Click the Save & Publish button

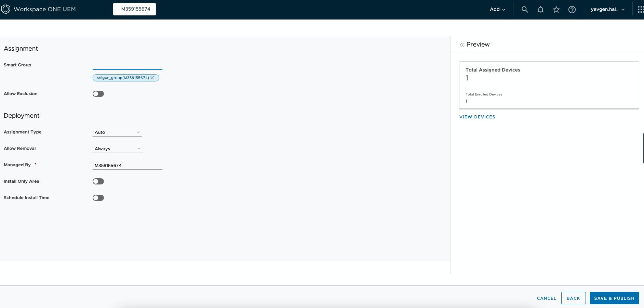pos(614,298)
